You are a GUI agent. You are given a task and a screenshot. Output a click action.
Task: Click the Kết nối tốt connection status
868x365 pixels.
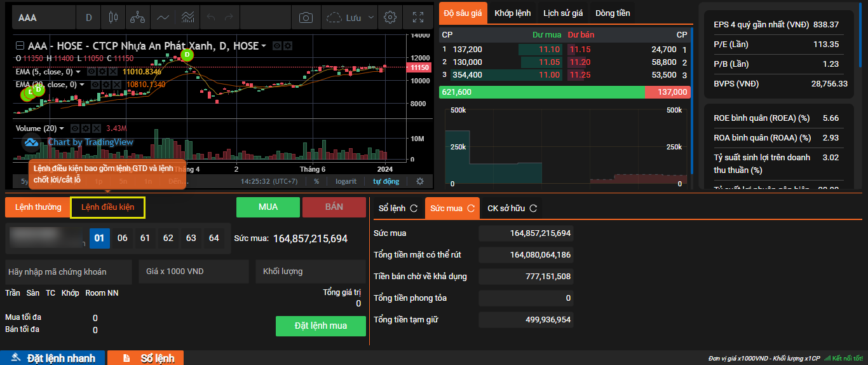pos(843,358)
